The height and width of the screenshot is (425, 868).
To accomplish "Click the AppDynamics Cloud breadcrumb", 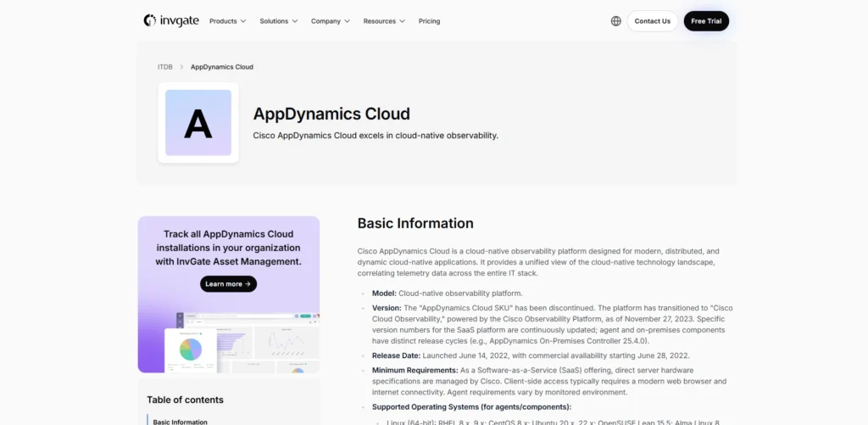I will click(222, 67).
